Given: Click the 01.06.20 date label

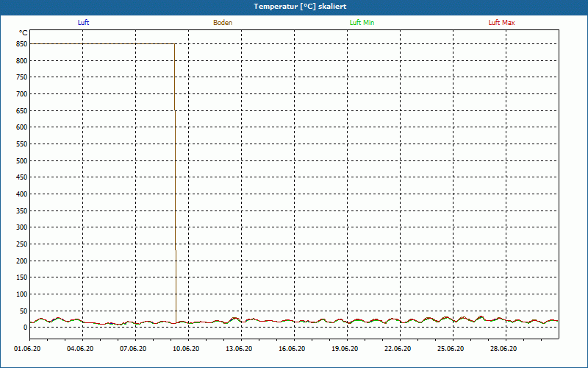Looking at the screenshot, I should [x=27, y=349].
